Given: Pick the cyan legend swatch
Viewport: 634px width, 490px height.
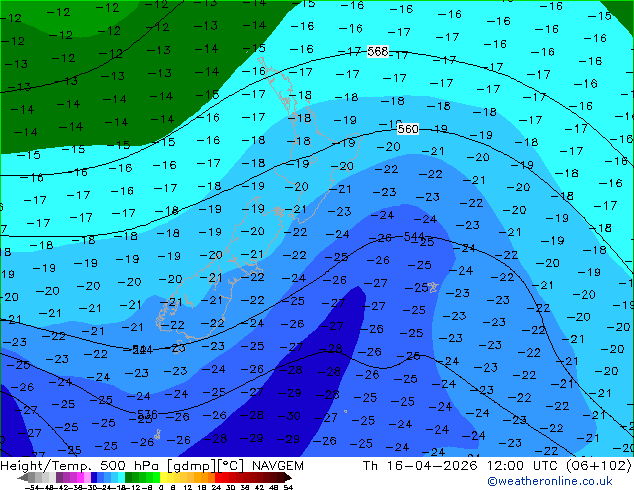Looking at the screenshot, I should click(121, 478).
